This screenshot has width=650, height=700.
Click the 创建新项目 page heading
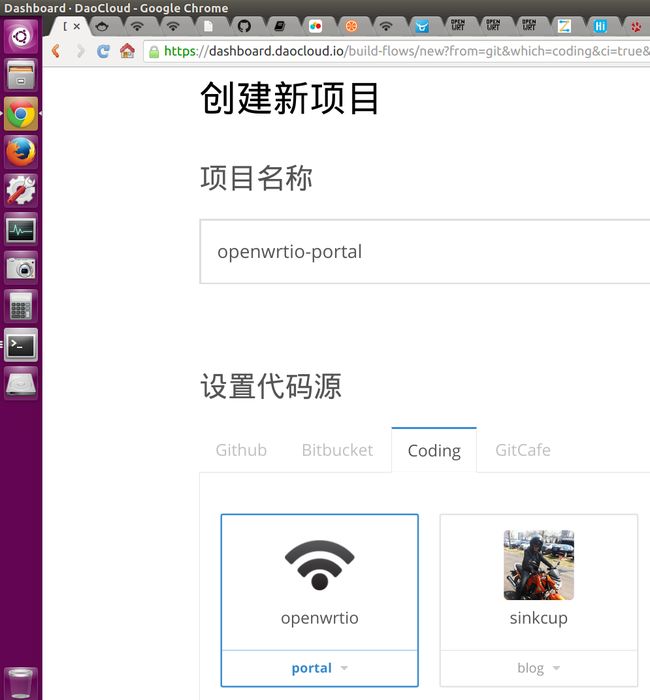click(x=289, y=98)
